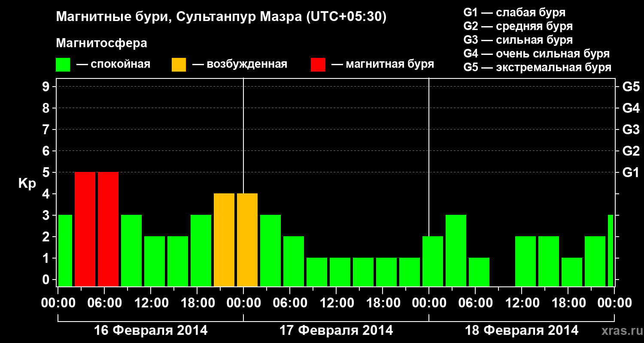Click '18:00' tick label above 17 Февраля
Screen dimensions: 644x343
[x=383, y=303]
